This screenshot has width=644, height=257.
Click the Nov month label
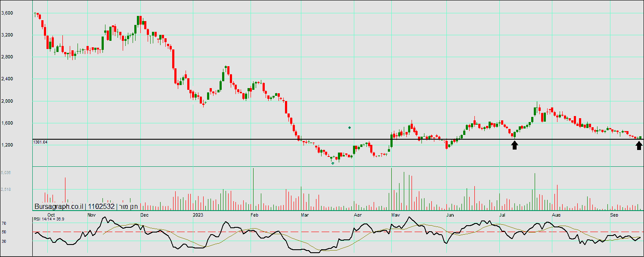[x=92, y=214]
